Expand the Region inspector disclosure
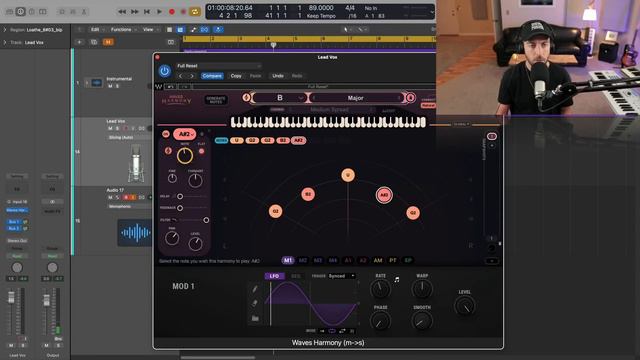The width and height of the screenshot is (640, 360). coord(5,30)
